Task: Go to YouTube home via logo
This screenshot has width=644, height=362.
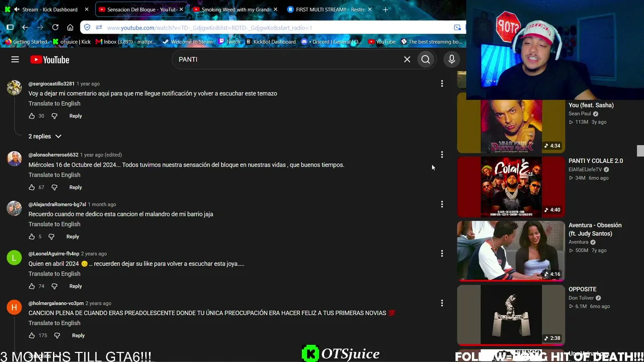Action: (49, 60)
